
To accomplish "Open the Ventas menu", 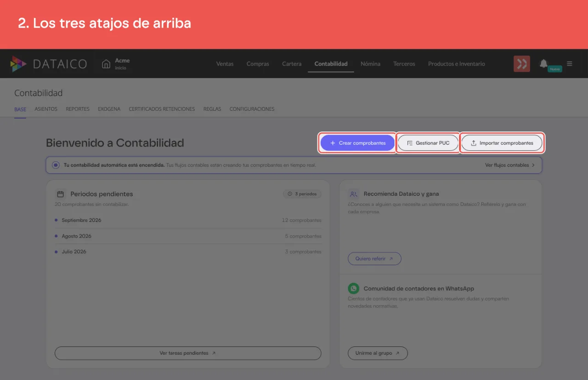I will tap(225, 64).
